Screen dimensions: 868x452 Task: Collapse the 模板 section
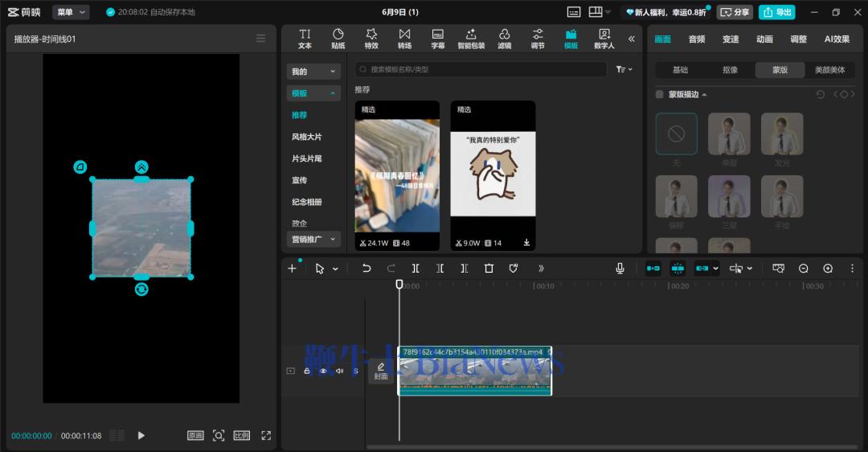coord(313,93)
